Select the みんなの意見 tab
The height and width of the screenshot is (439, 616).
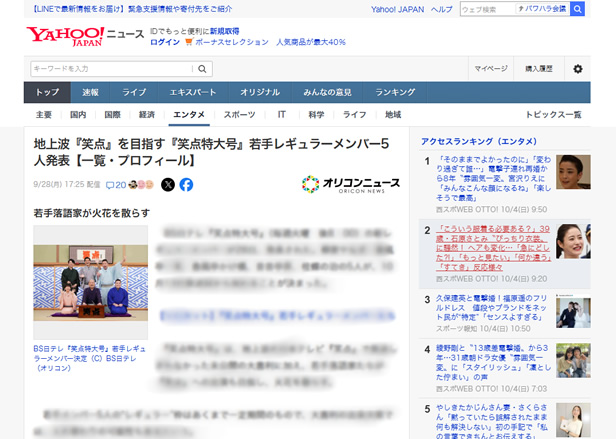point(327,92)
